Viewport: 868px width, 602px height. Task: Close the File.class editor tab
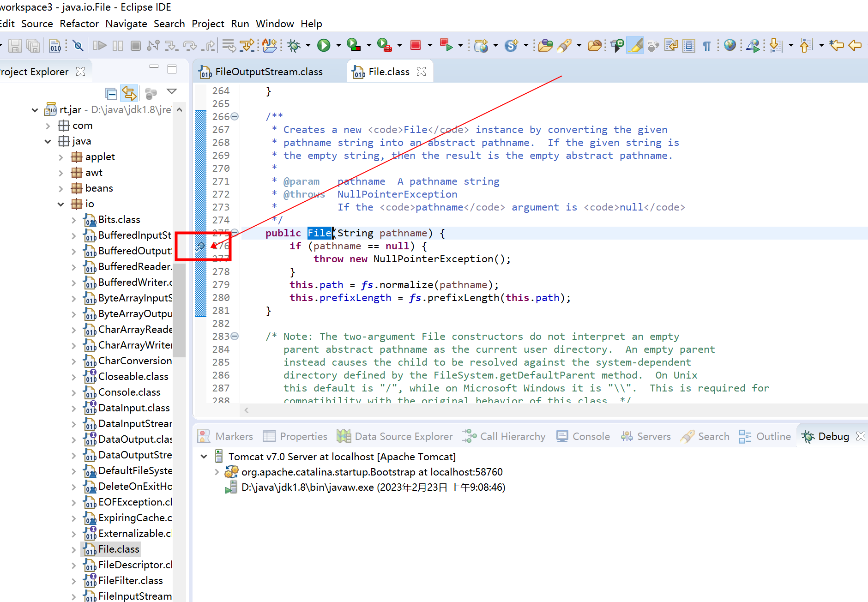coord(421,72)
